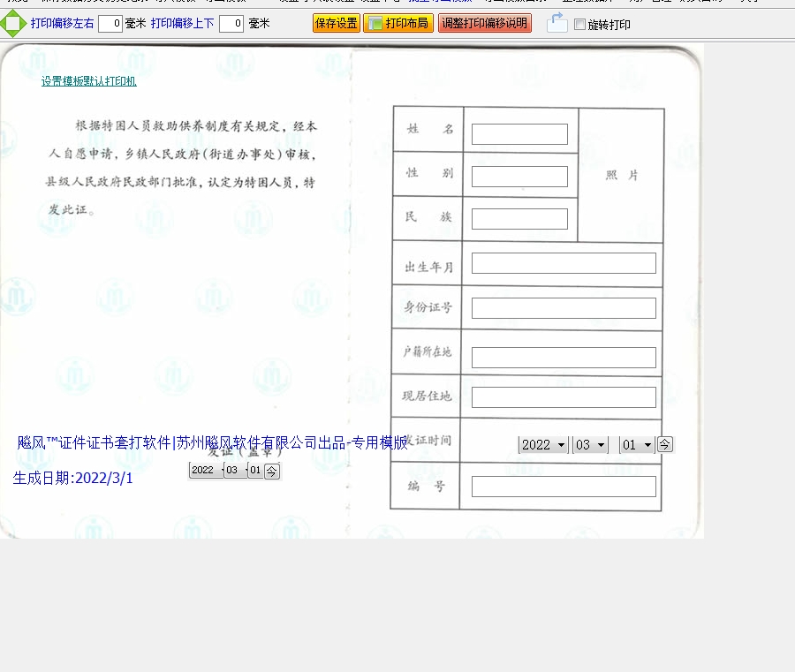The height and width of the screenshot is (672, 795).
Task: Open the 设置模板默认打印机 link
Action: pos(88,81)
